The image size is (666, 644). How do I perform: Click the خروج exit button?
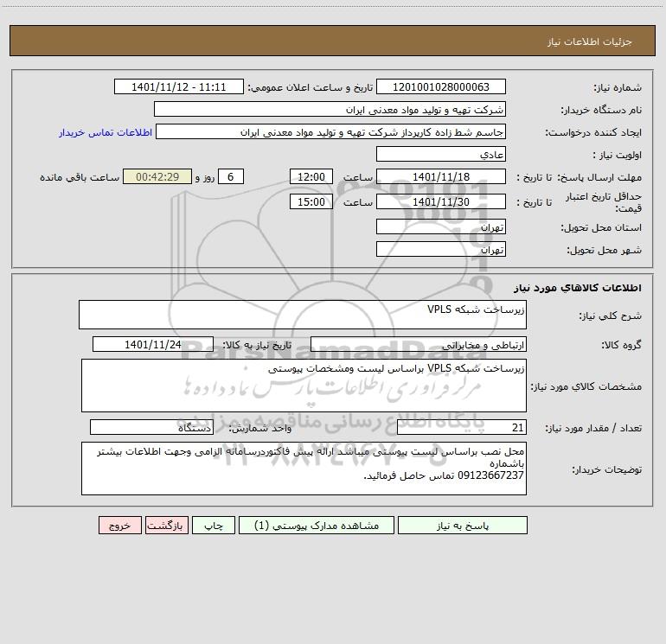[x=119, y=526]
